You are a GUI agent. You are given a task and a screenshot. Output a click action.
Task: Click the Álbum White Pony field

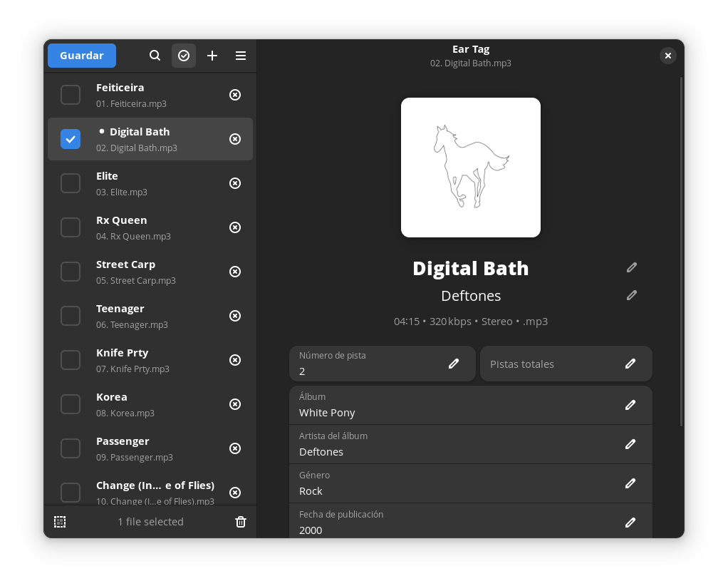pos(471,405)
